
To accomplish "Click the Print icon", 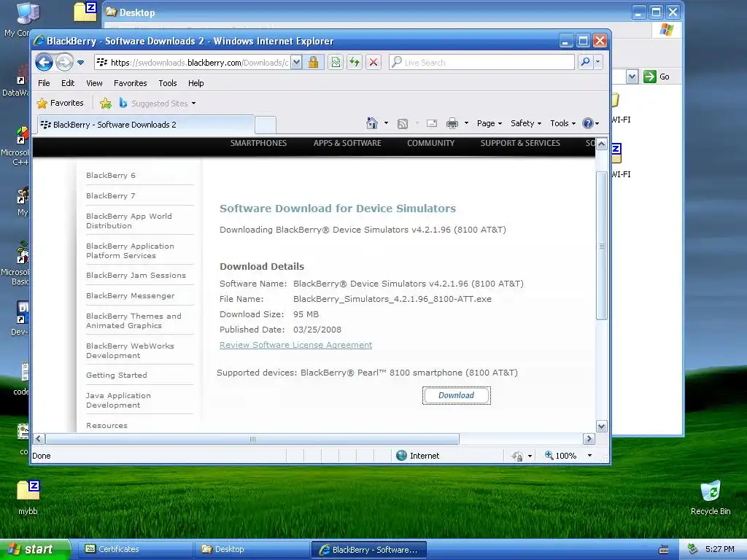I will (452, 123).
